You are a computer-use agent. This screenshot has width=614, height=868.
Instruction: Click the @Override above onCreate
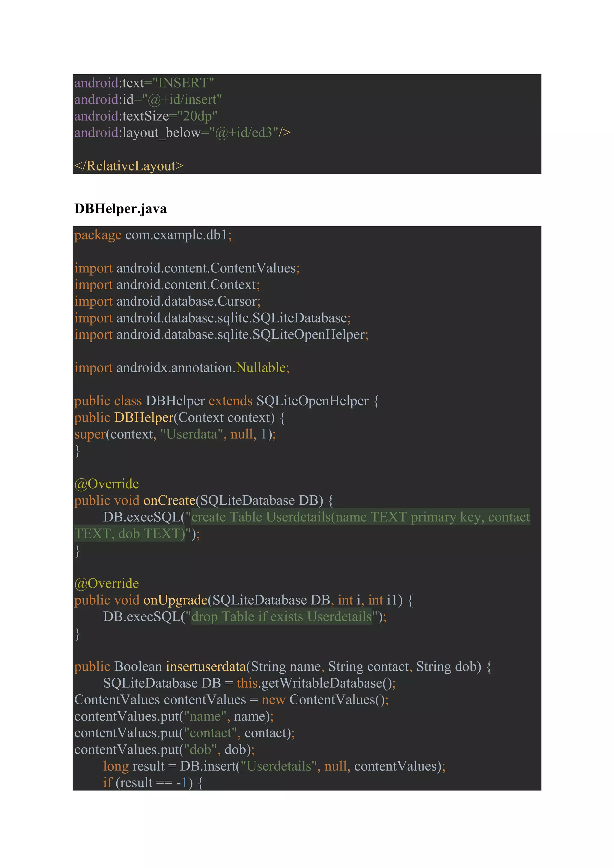107,484
